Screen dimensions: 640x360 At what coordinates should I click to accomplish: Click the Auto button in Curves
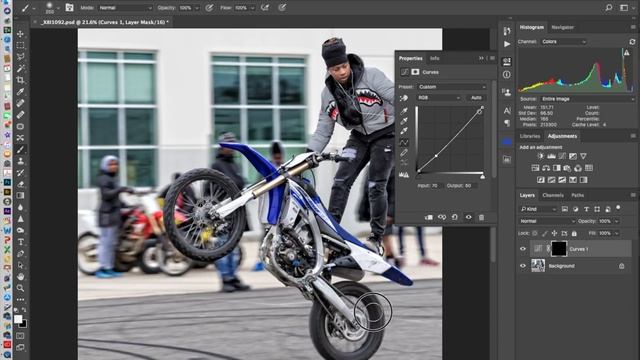[x=476, y=98]
